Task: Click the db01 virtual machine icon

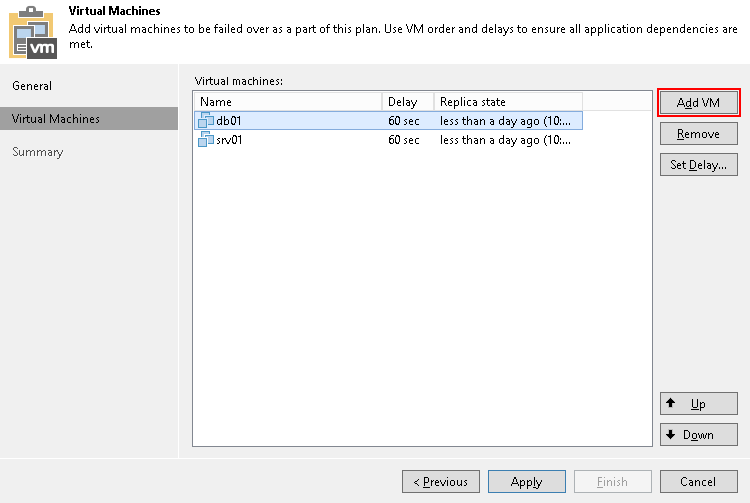Action: tap(206, 121)
